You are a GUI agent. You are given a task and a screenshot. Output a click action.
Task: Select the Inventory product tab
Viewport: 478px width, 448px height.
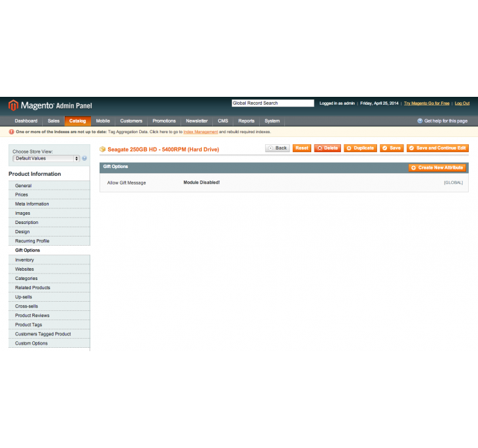tap(49, 260)
